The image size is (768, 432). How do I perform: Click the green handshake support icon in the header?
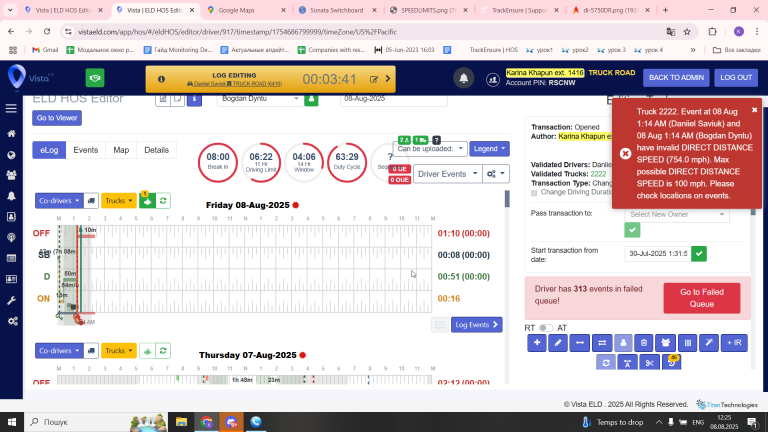95,78
